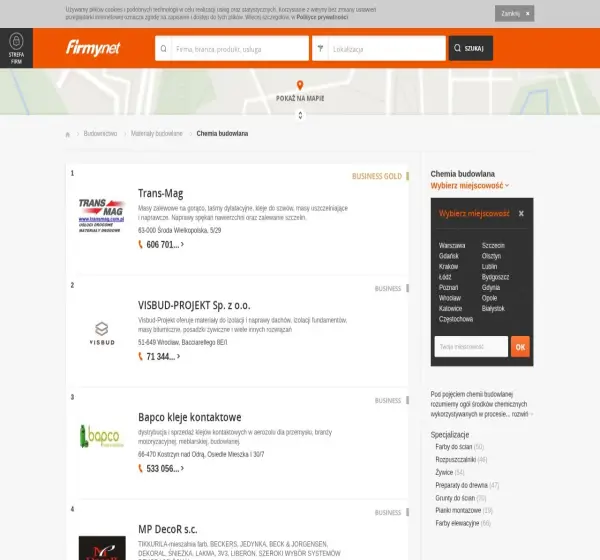
Task: Open the Strefa Firm lock icon
Action: 16,41
